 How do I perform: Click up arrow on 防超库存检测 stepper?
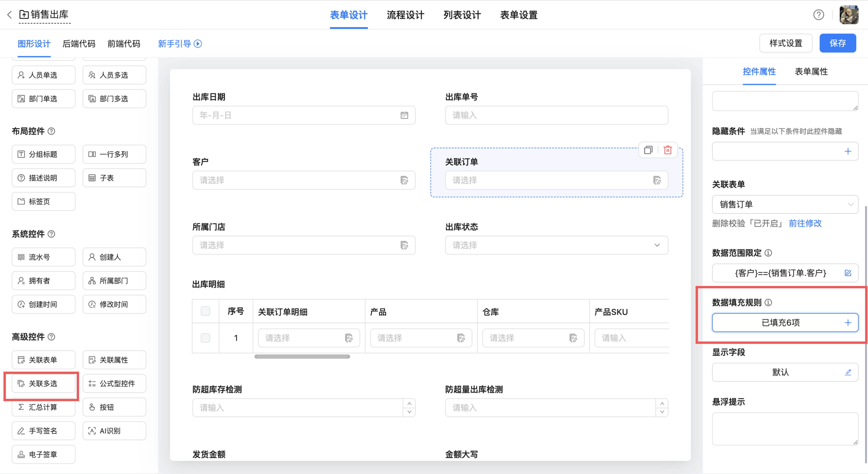pos(409,404)
